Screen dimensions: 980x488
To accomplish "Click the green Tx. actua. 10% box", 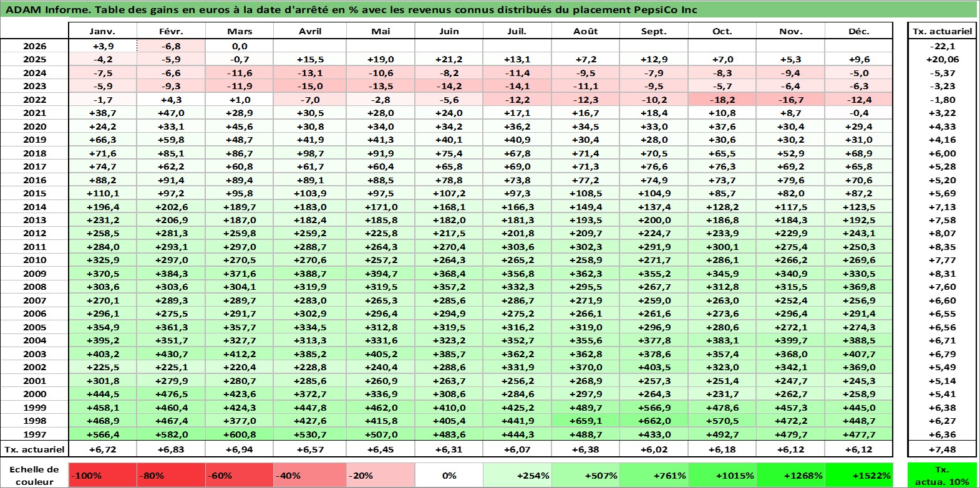I will (942, 475).
